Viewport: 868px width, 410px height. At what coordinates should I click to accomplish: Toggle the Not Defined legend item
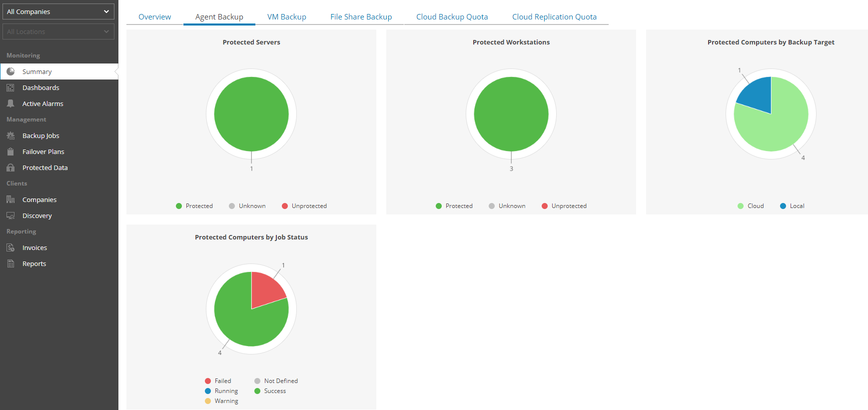click(x=276, y=381)
